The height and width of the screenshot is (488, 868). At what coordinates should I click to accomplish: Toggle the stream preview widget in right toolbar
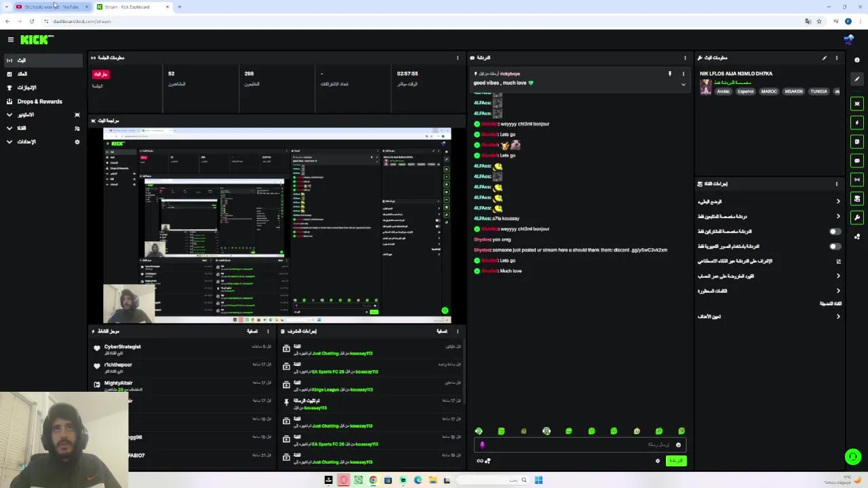point(857,104)
